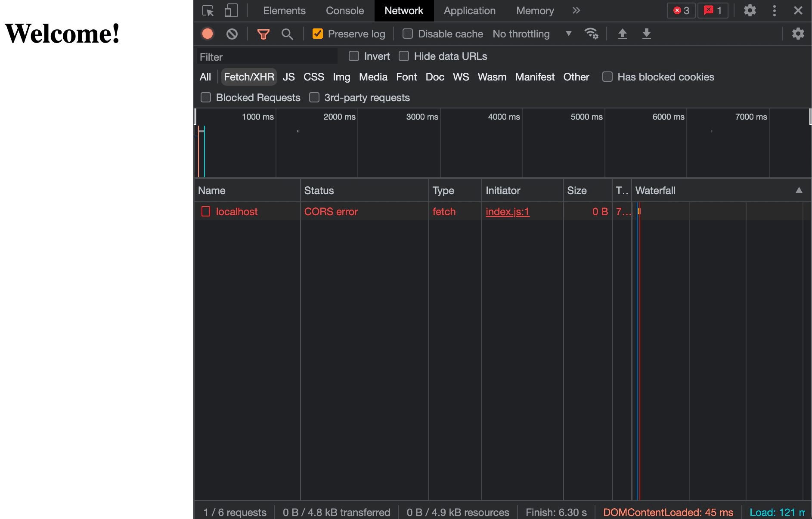Image resolution: width=812 pixels, height=519 pixels.
Task: Sort by the Status column header
Action: click(x=364, y=190)
